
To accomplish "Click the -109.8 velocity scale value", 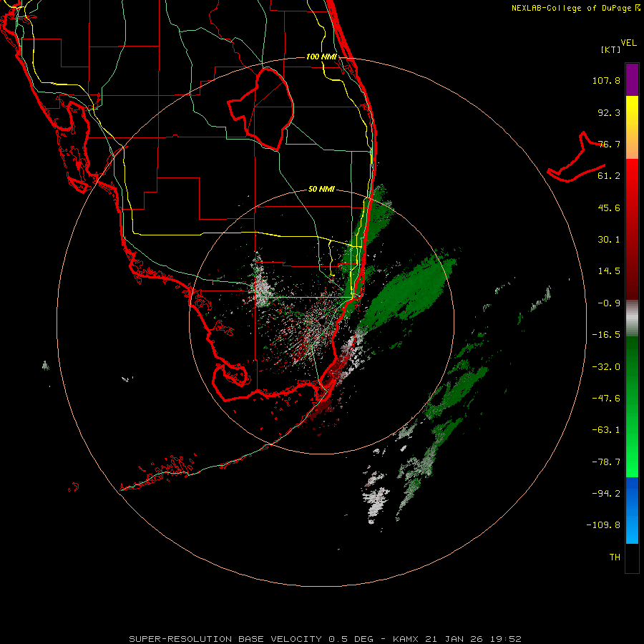I will (x=603, y=525).
